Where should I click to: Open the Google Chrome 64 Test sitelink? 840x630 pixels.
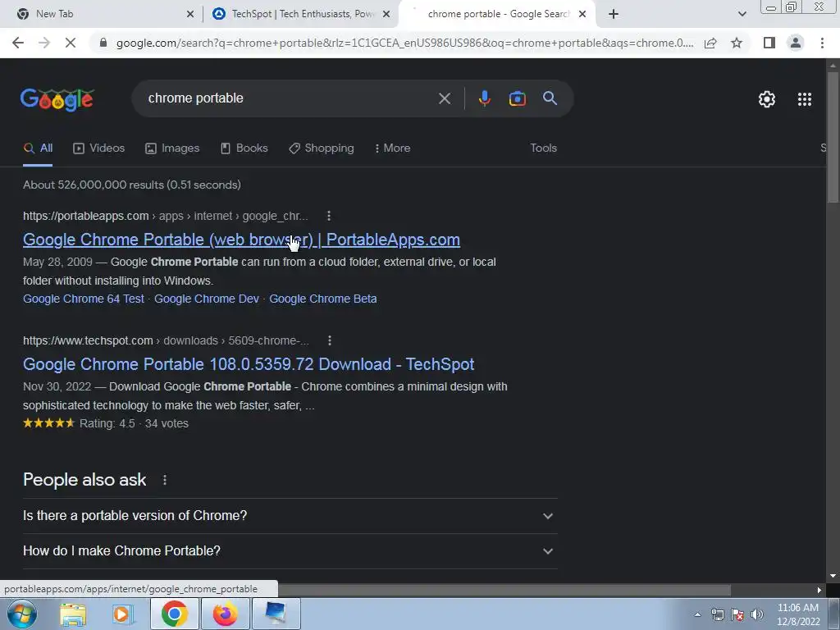pyautogui.click(x=84, y=299)
